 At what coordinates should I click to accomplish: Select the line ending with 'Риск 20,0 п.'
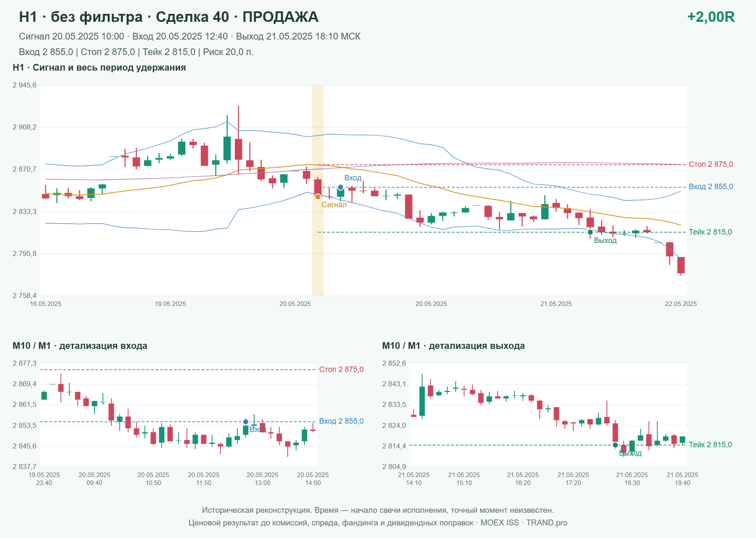(x=136, y=52)
